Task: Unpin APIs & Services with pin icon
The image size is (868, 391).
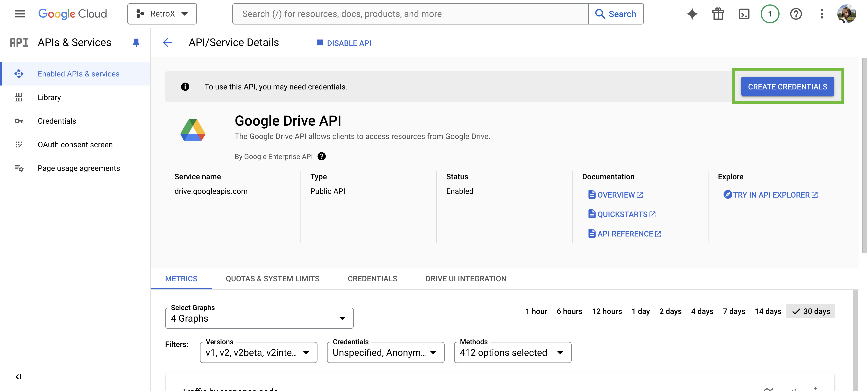Action: [136, 42]
